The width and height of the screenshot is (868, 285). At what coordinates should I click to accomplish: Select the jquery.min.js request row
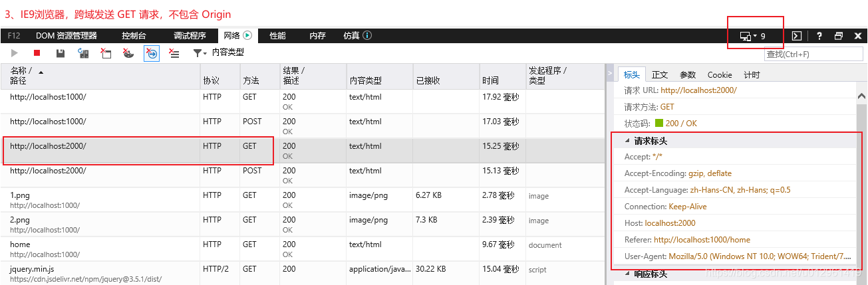coord(303,273)
